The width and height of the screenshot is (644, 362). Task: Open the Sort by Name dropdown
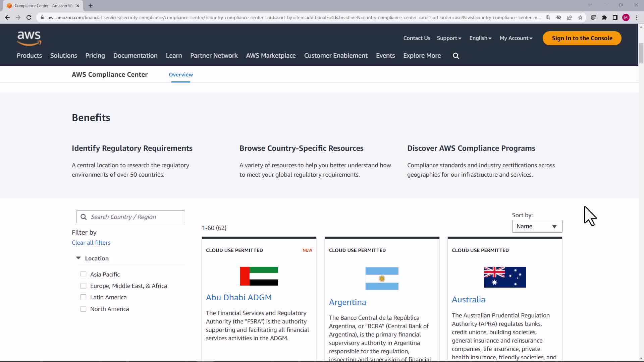point(537,227)
